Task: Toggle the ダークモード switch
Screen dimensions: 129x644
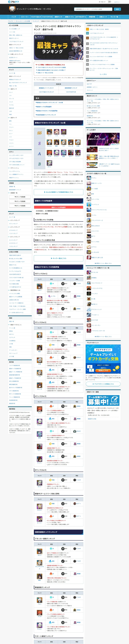Action: 109,2
